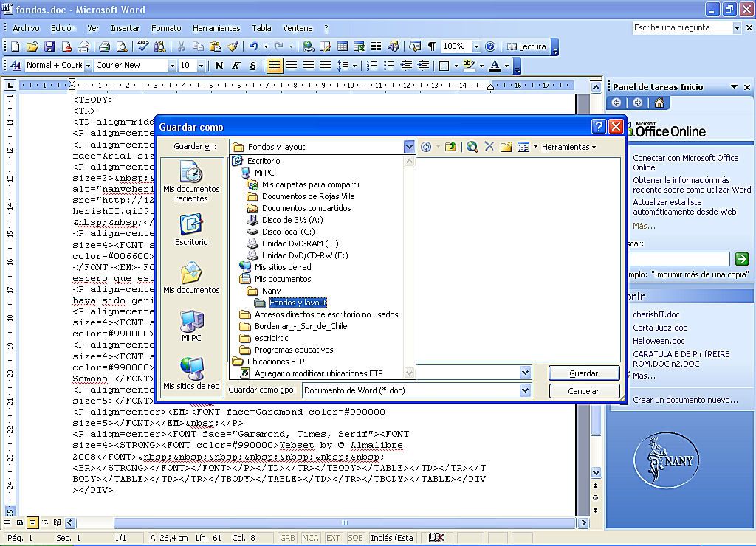Screen dimensions: 756x546
Task: Create a new blank document from toolbar
Action: pyautogui.click(x=15, y=46)
